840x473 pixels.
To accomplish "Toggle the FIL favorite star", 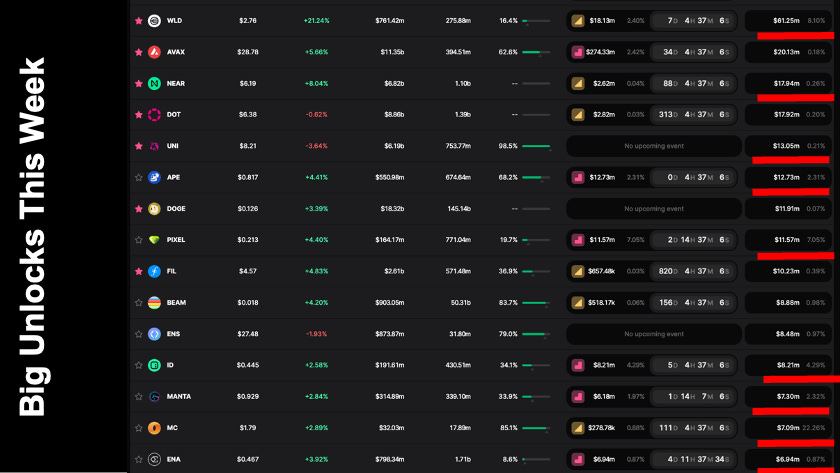I will [x=139, y=271].
